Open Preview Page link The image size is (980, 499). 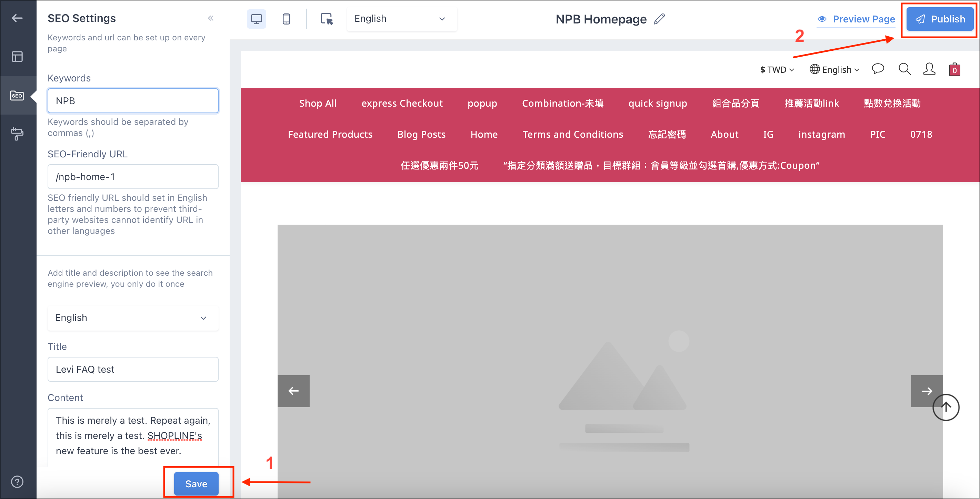[856, 19]
